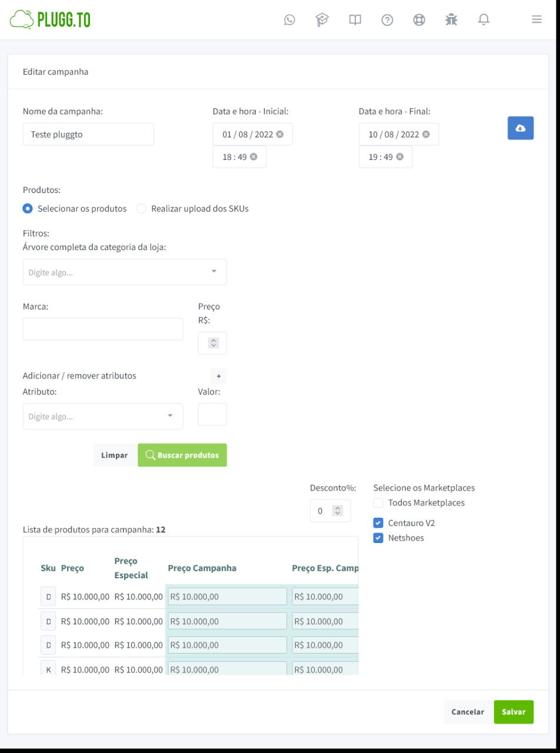Open the Atributo dropdown

point(170,416)
